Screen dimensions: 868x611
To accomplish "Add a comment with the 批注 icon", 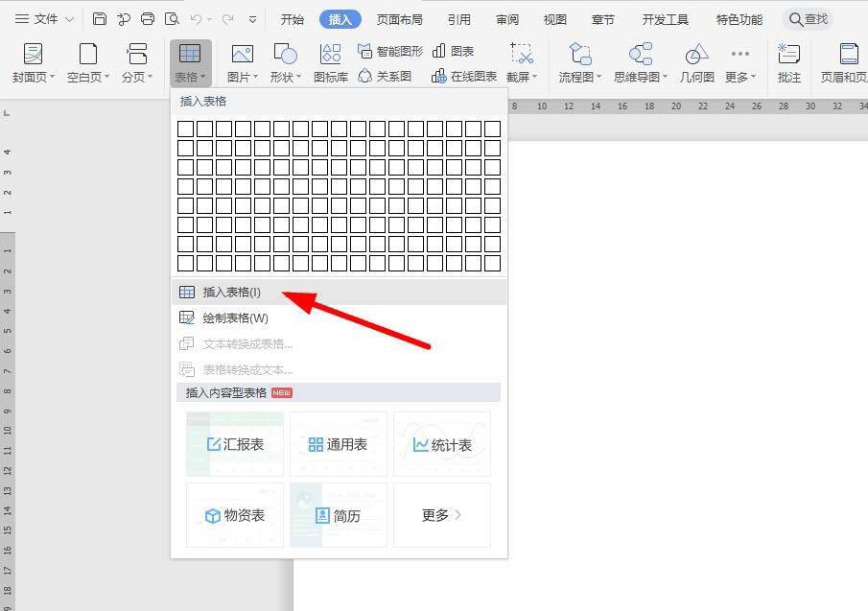I will [x=789, y=62].
